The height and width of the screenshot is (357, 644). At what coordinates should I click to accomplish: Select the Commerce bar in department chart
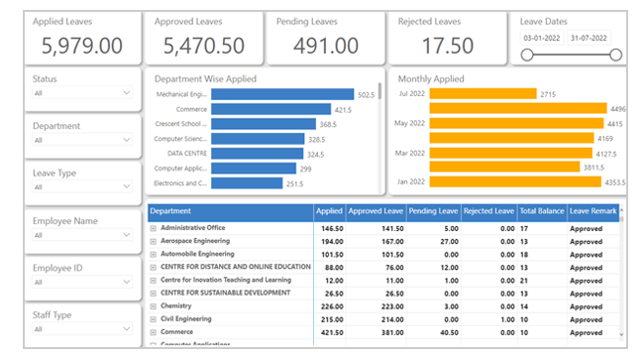(x=271, y=109)
